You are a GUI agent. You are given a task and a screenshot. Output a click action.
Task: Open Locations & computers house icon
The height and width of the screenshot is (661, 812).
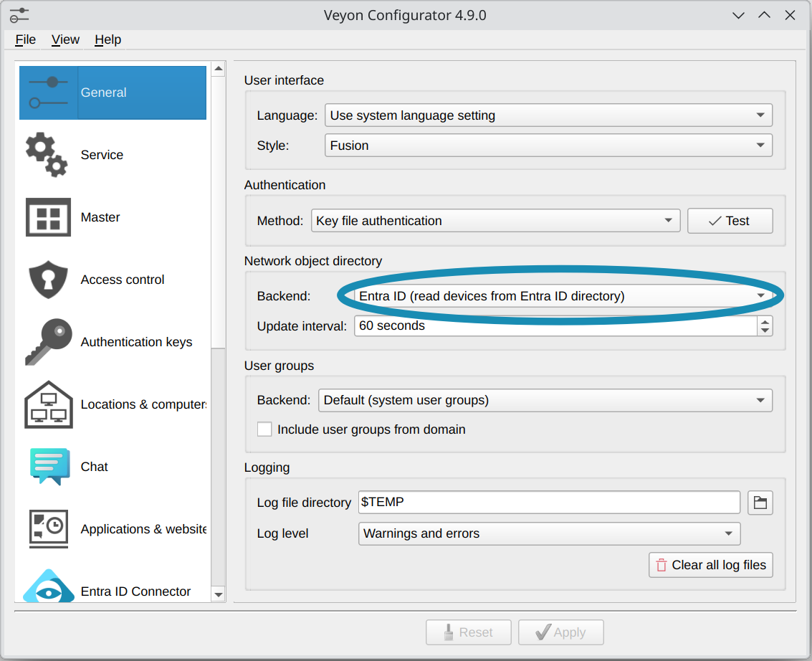pyautogui.click(x=48, y=404)
